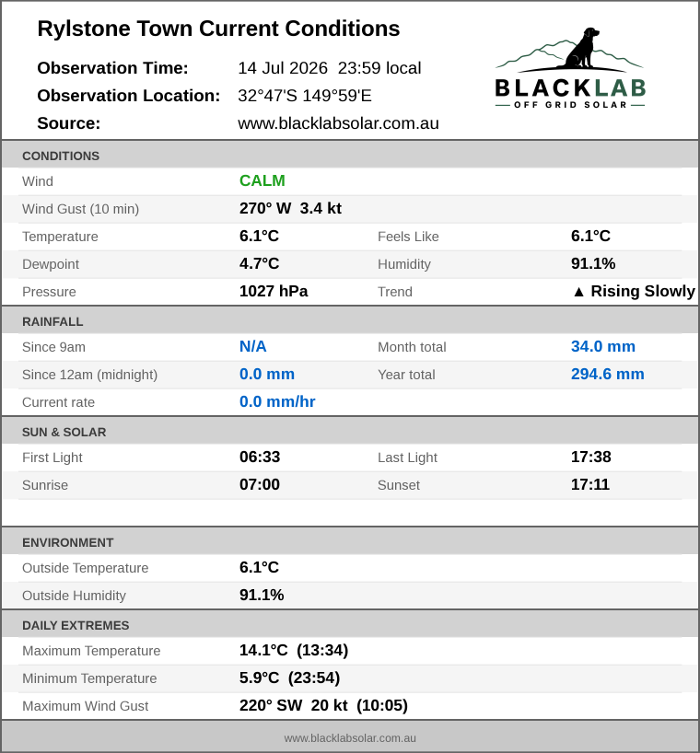
Task: Click the Since 12am (midnight) label
Action: click(89, 375)
